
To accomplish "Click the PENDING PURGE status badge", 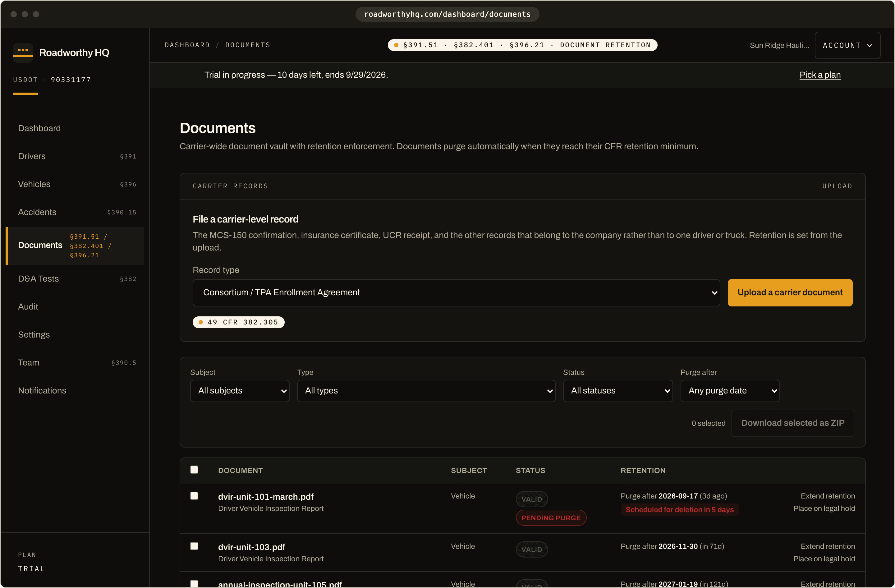I will 551,518.
